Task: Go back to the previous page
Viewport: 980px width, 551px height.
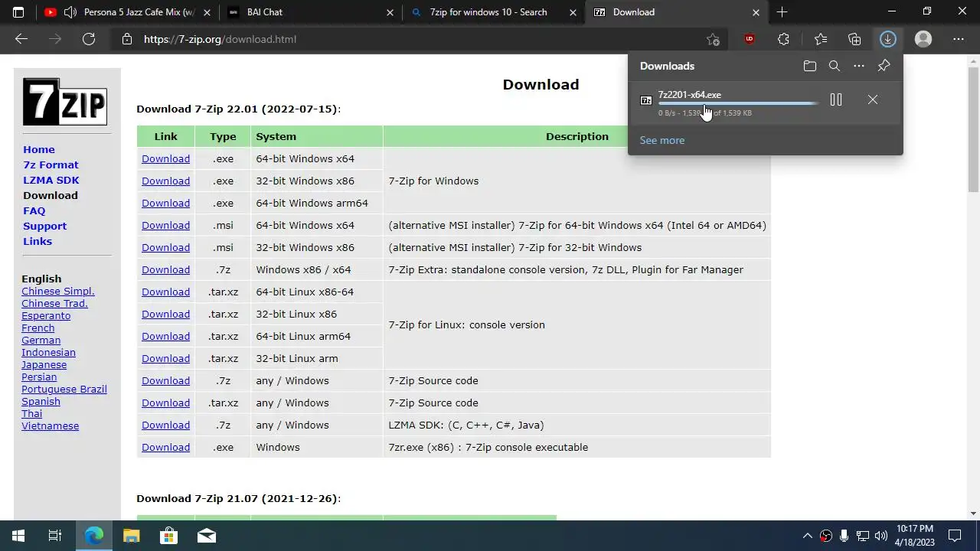Action: pyautogui.click(x=21, y=39)
